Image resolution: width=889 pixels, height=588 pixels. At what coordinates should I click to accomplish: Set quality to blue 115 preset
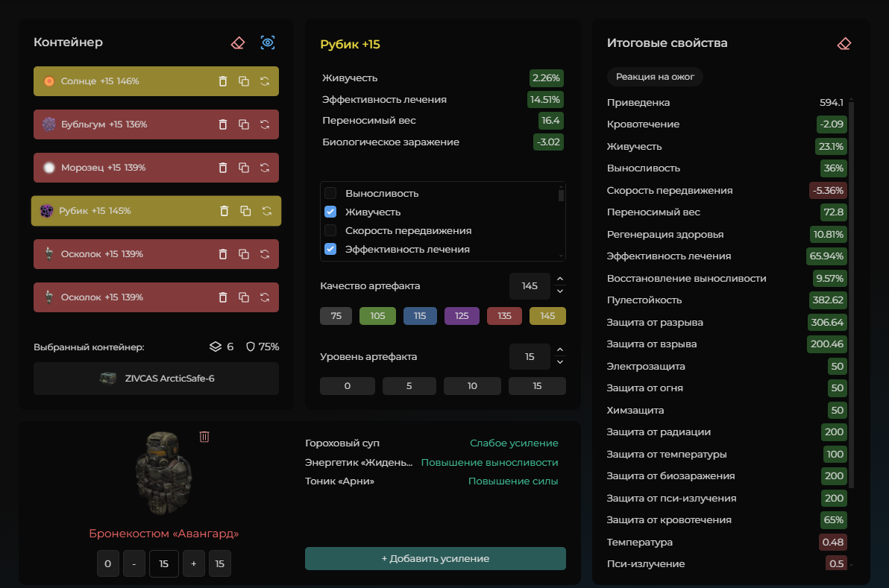pyautogui.click(x=420, y=315)
